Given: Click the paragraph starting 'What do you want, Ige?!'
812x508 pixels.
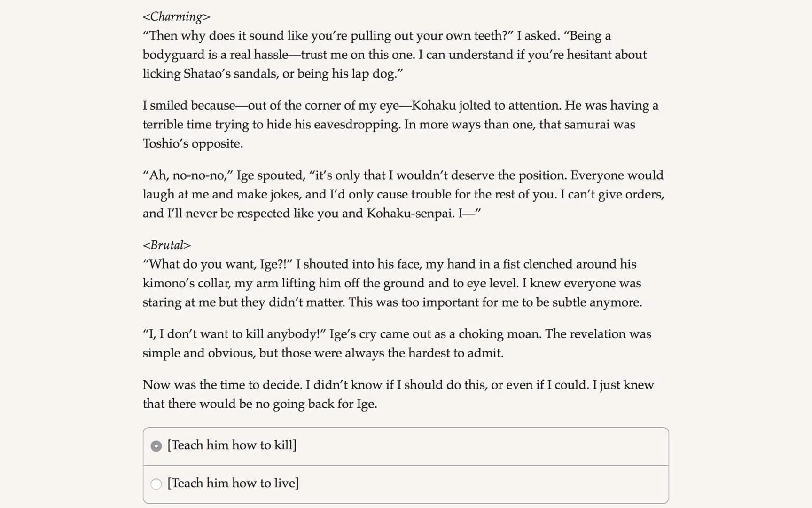Looking at the screenshot, I should (x=392, y=283).
